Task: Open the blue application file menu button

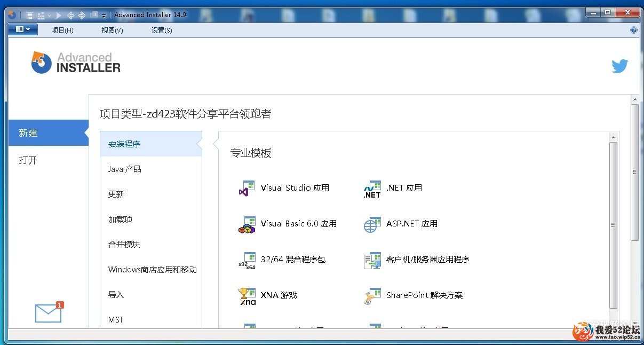Action: click(x=23, y=29)
